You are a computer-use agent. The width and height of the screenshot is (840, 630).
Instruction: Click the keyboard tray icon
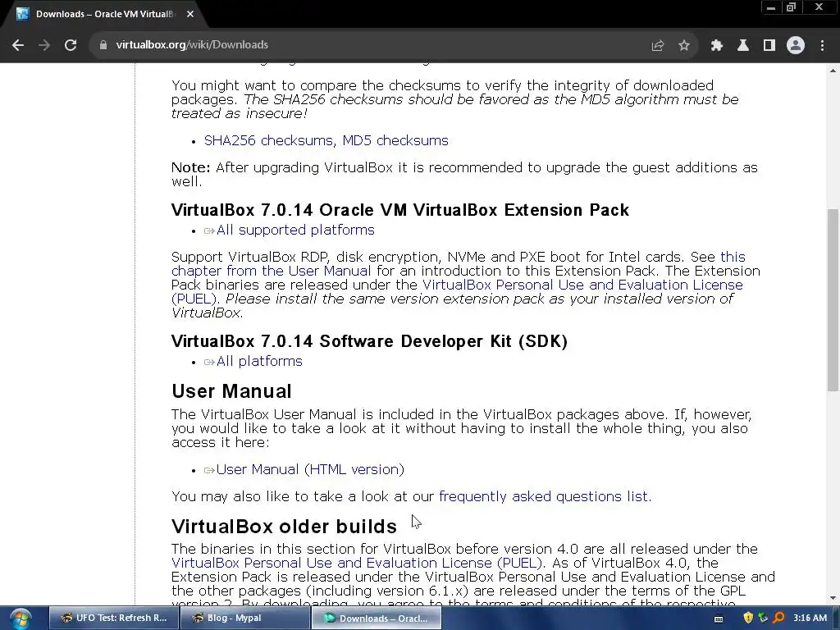[719, 619]
